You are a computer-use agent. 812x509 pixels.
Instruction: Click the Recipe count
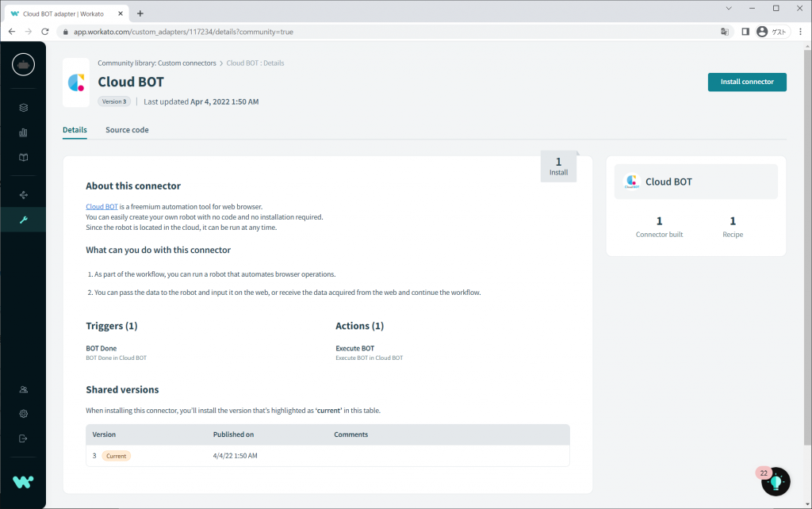coord(733,227)
